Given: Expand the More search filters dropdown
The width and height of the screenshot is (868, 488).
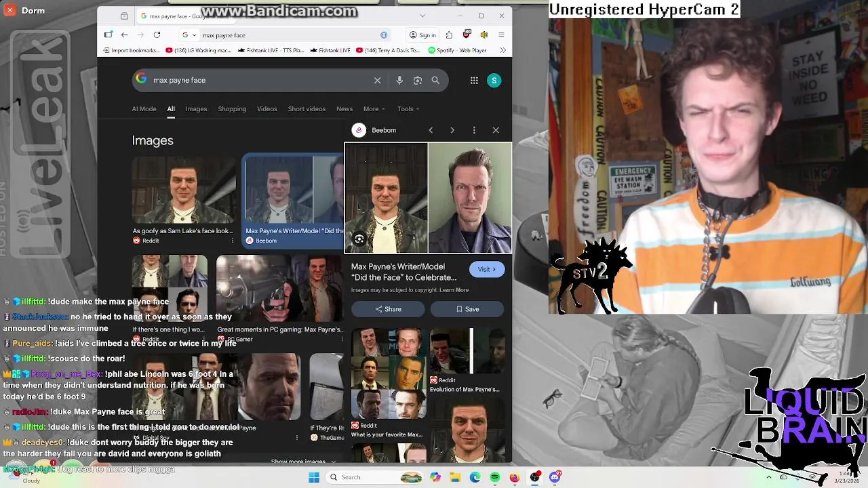Looking at the screenshot, I should [374, 108].
